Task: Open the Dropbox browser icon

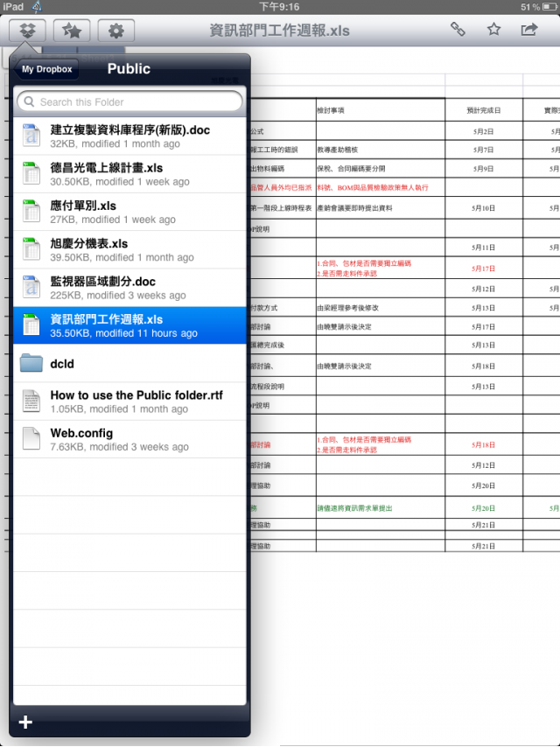Action: 28,31
